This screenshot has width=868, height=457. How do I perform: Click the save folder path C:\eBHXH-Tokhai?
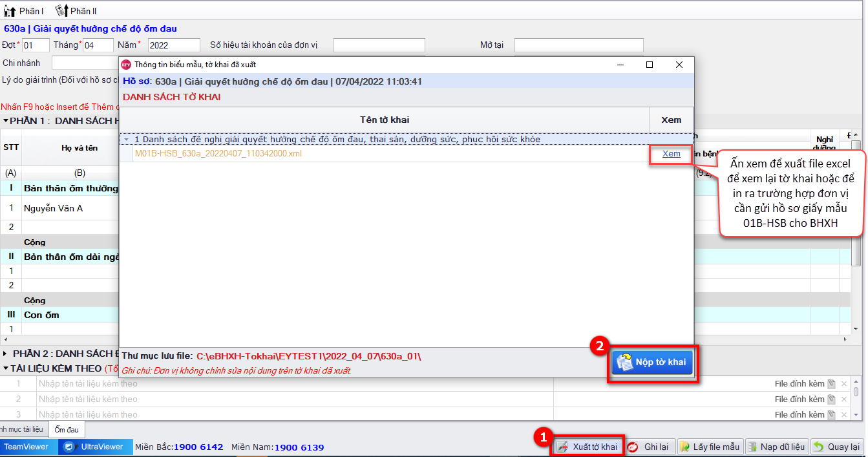pyautogui.click(x=309, y=356)
